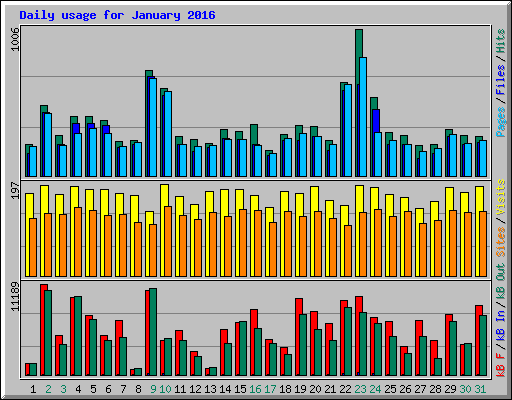Click green weekend day label 17
The width and height of the screenshot is (512, 400).
[270, 389]
